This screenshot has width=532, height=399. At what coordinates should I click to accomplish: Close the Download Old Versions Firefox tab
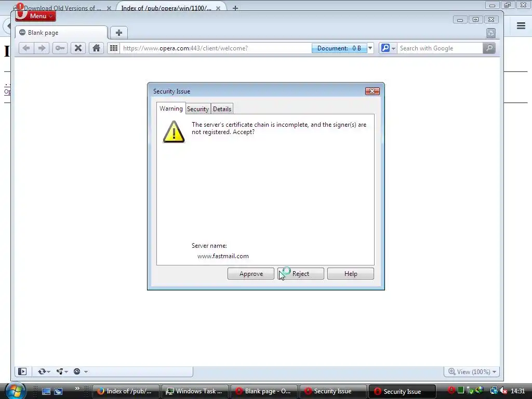click(x=109, y=8)
